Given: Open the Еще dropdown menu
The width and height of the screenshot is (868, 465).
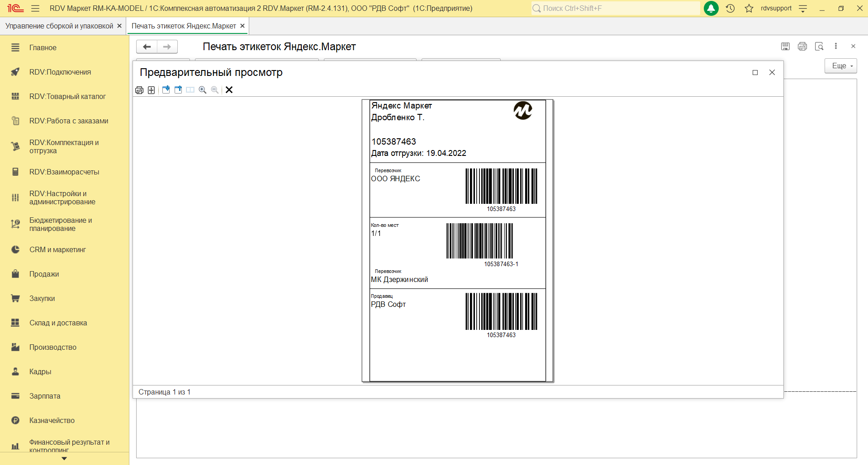Looking at the screenshot, I should [840, 66].
